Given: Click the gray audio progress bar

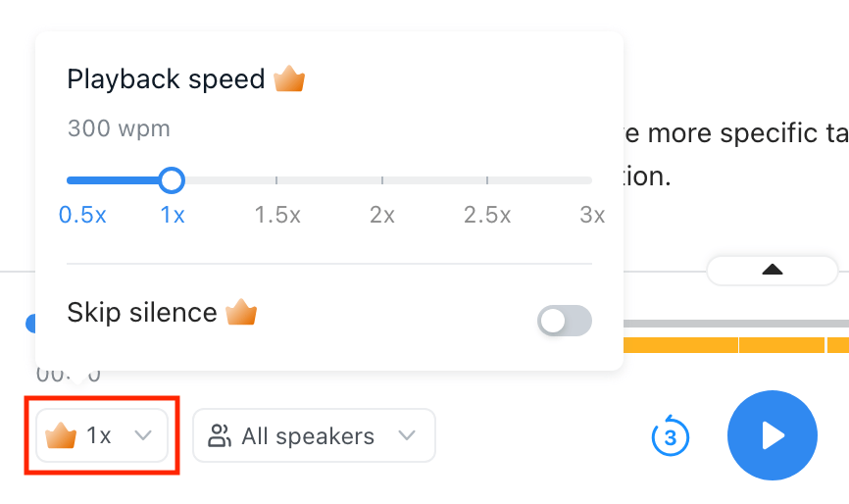Looking at the screenshot, I should click(735, 323).
